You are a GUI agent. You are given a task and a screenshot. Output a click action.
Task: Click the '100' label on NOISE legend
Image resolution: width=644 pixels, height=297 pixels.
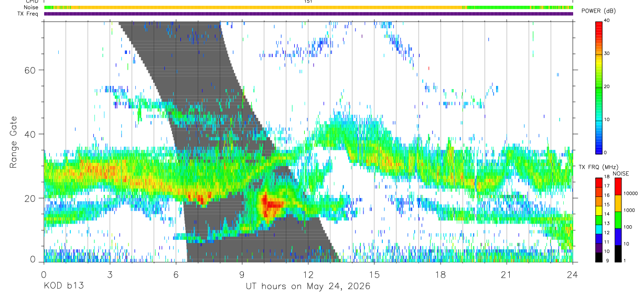(628, 227)
